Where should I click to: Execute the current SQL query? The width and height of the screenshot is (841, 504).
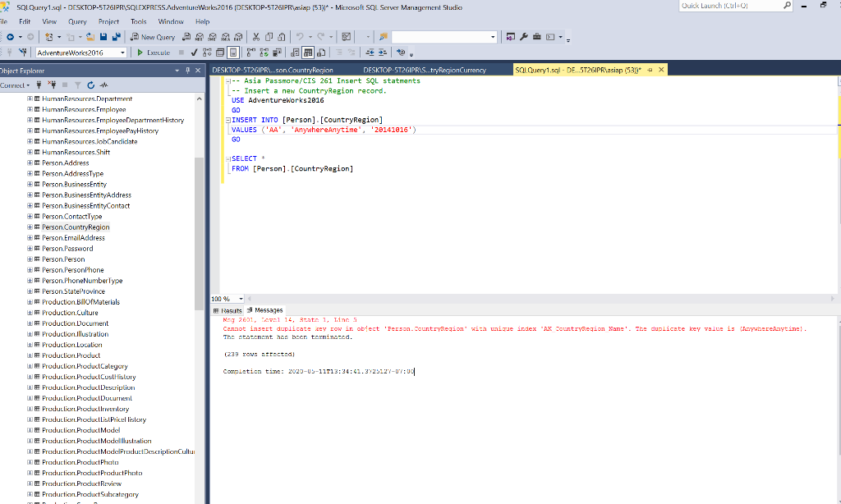(x=154, y=53)
